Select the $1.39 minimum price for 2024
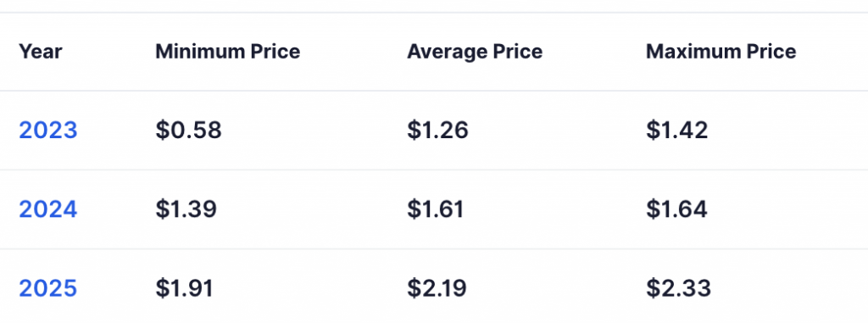868x323 pixels. (186, 209)
